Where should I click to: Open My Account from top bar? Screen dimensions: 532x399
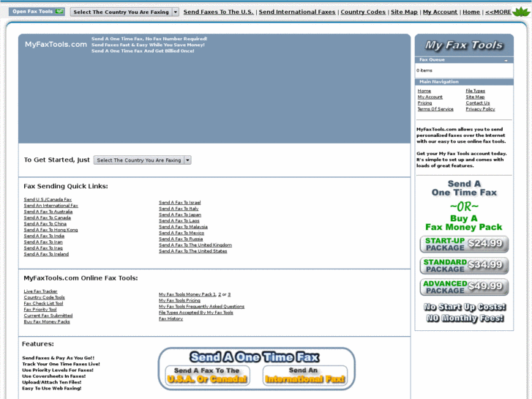[x=440, y=12]
